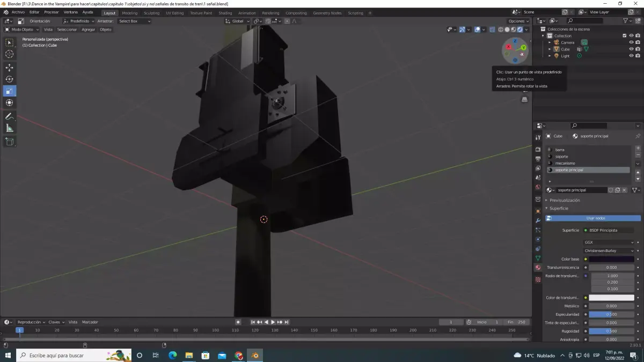This screenshot has width=644, height=362.
Task: Open the Object Data properties tab
Action: 538,258
